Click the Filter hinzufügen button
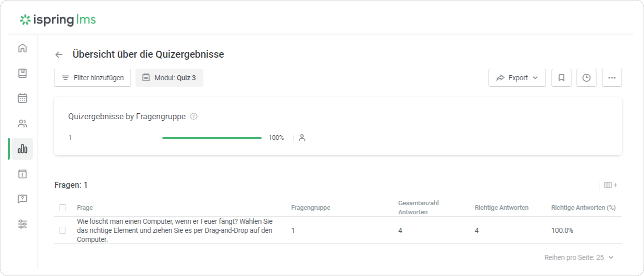Viewport: 644px width, 276px height. (92, 78)
